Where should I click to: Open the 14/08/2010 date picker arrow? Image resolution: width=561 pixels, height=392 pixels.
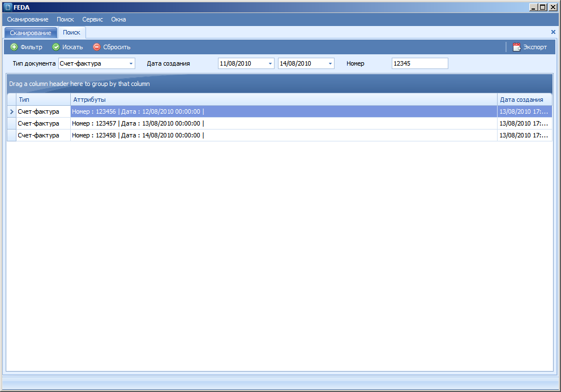(x=330, y=64)
